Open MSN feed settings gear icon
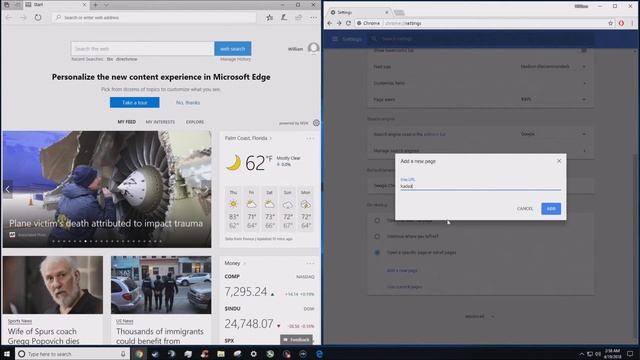This screenshot has width=640, height=360. point(316,123)
